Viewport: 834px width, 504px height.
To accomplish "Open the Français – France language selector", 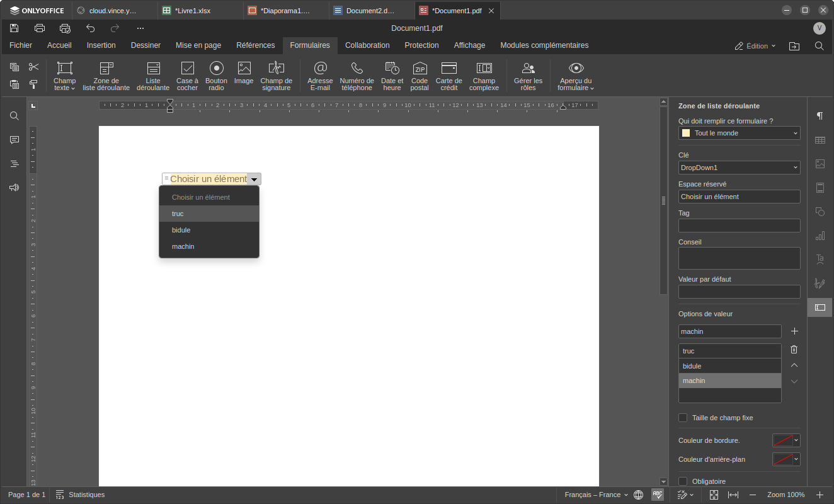I will point(596,495).
